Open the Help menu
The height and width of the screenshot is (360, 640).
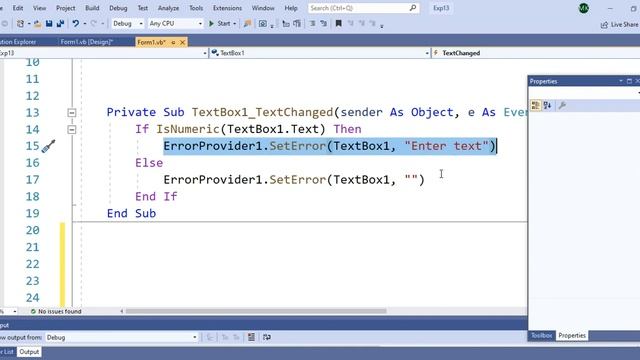[291, 8]
